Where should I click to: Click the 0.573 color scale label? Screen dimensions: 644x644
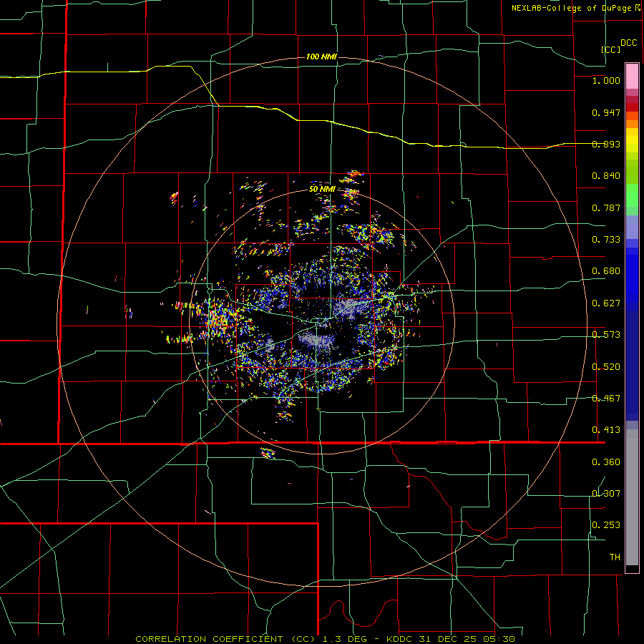tap(606, 335)
